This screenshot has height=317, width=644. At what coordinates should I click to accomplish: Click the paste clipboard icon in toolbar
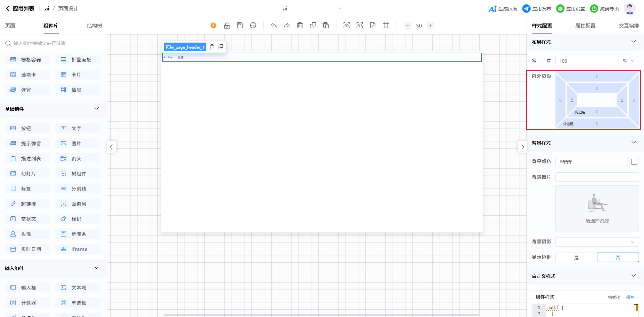(326, 25)
